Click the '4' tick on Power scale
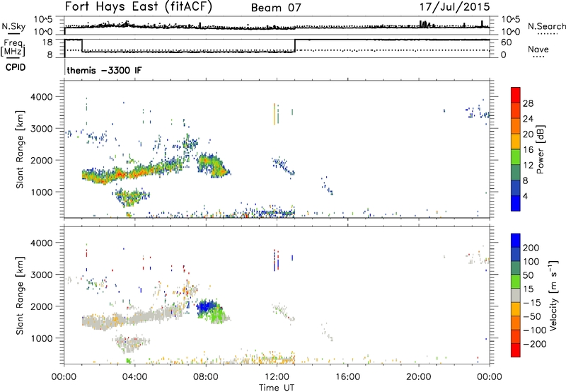The width and height of the screenshot is (566, 392). coord(526,196)
